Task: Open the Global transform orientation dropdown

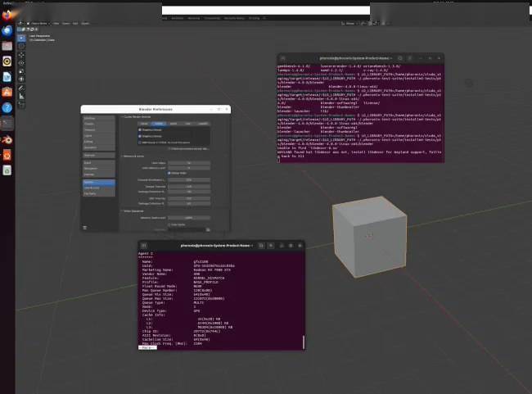Action: pyautogui.click(x=349, y=24)
